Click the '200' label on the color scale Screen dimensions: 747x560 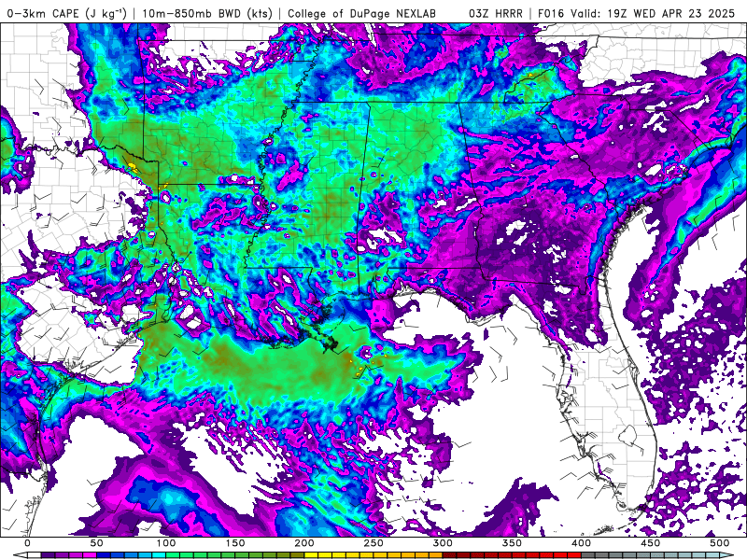pyautogui.click(x=304, y=542)
